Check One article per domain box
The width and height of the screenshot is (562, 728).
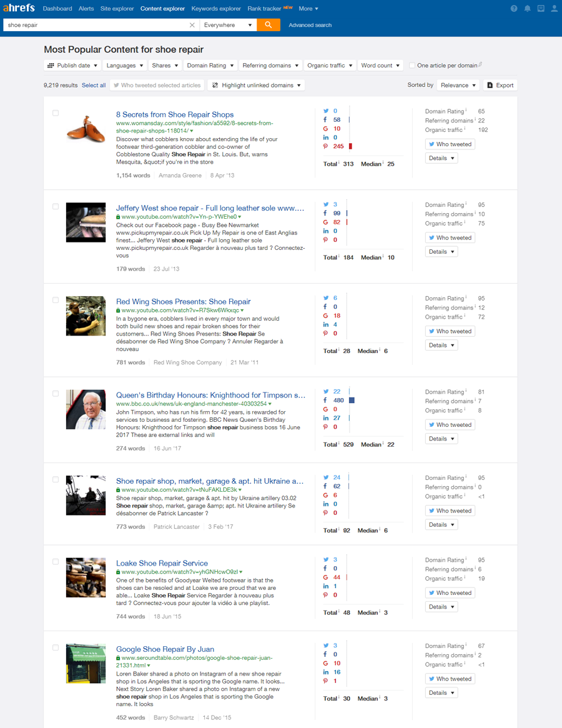pyautogui.click(x=412, y=66)
